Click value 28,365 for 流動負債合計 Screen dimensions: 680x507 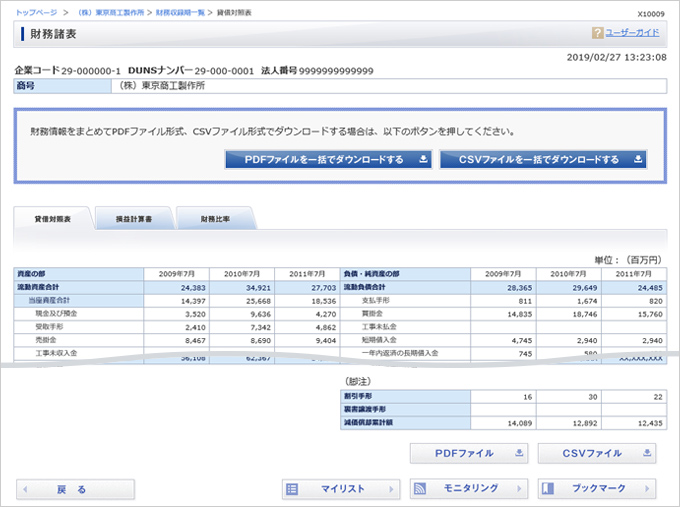click(520, 288)
